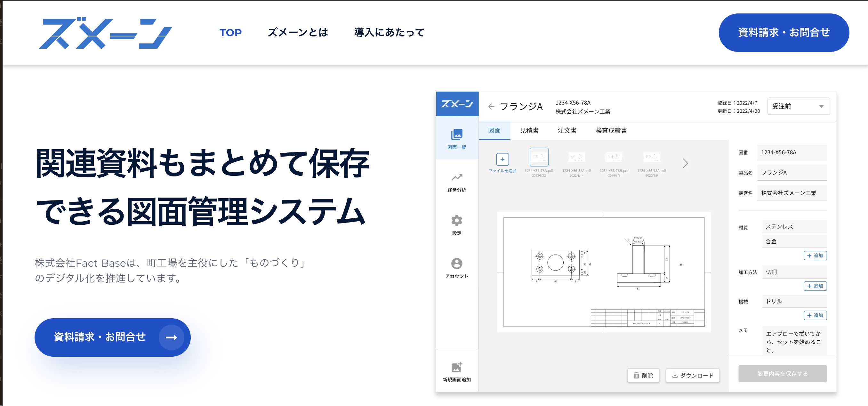868x406 pixels.
Task: Show next thumbnails with the right chevron
Action: click(x=685, y=163)
